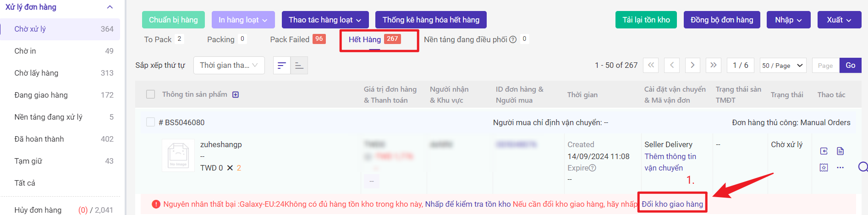Image resolution: width=868 pixels, height=215 pixels.
Task: Click the 1 - 50 of 267 count
Action: pyautogui.click(x=616, y=65)
